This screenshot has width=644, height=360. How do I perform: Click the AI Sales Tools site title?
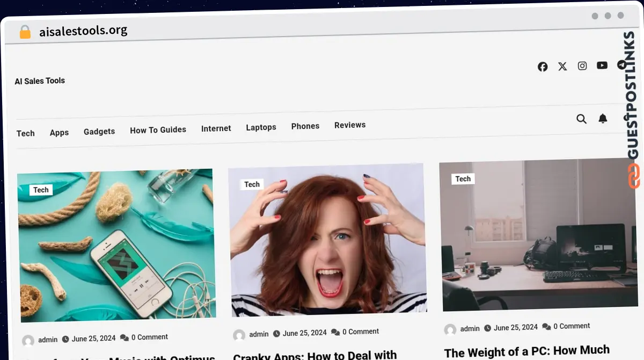[40, 81]
